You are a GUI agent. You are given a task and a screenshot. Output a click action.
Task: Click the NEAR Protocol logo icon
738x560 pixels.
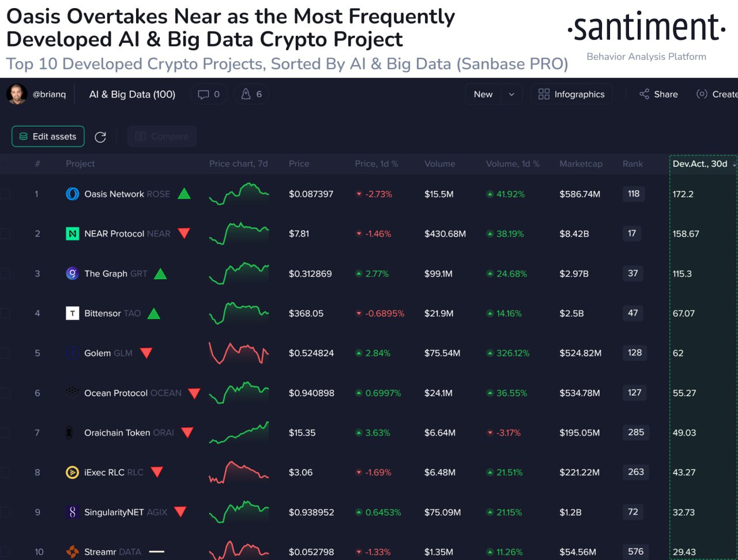pyautogui.click(x=72, y=234)
